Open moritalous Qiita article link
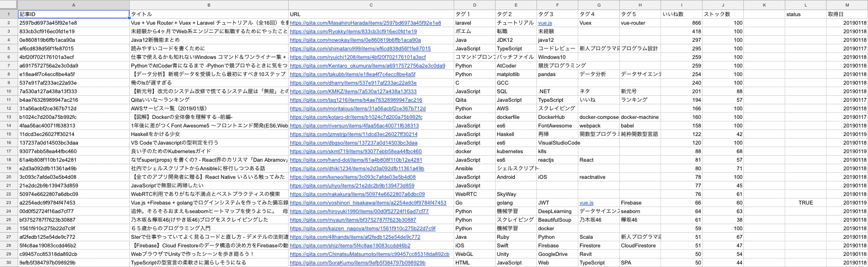The image size is (868, 267). pos(358,108)
